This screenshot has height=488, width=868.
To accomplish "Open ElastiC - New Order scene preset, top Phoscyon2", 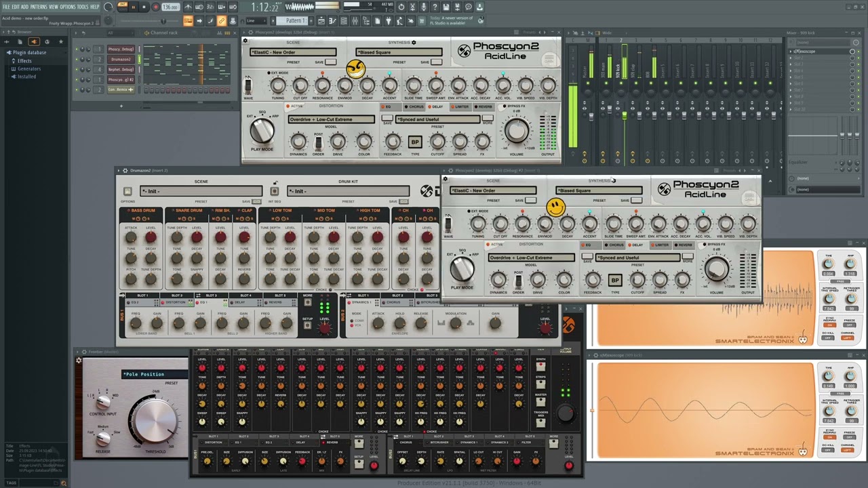I will pos(293,52).
